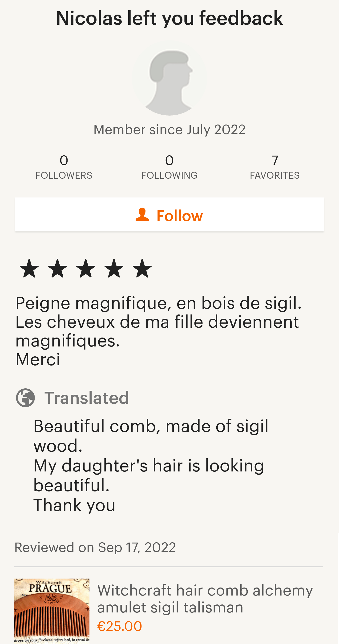The height and width of the screenshot is (644, 339).
Task: Tap Nicolas's default profile avatar
Action: point(169,79)
